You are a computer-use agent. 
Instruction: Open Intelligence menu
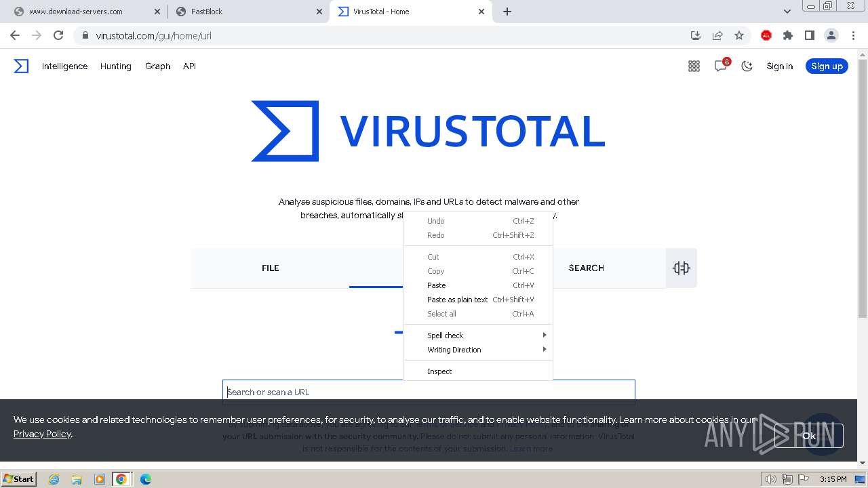click(x=64, y=66)
